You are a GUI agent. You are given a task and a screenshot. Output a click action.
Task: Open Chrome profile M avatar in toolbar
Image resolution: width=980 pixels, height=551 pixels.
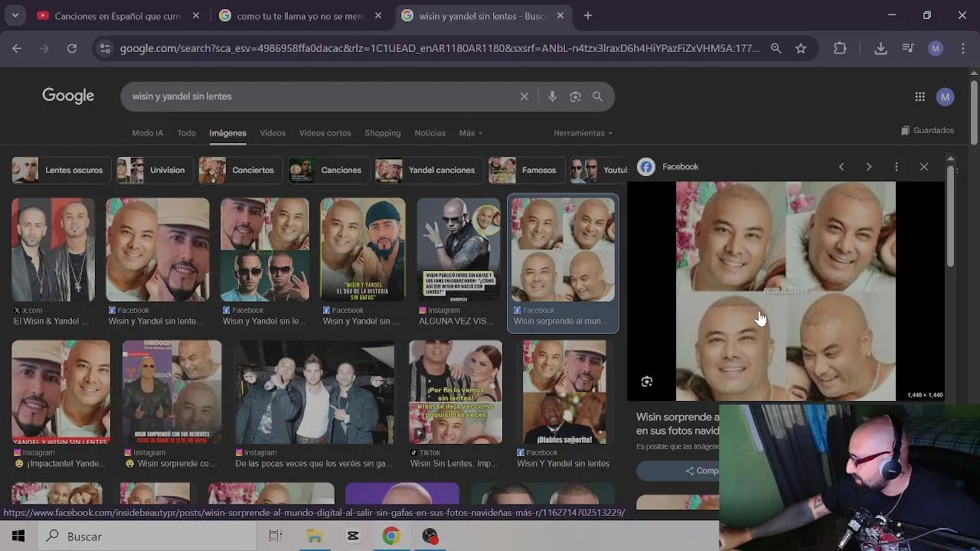pyautogui.click(x=936, y=48)
